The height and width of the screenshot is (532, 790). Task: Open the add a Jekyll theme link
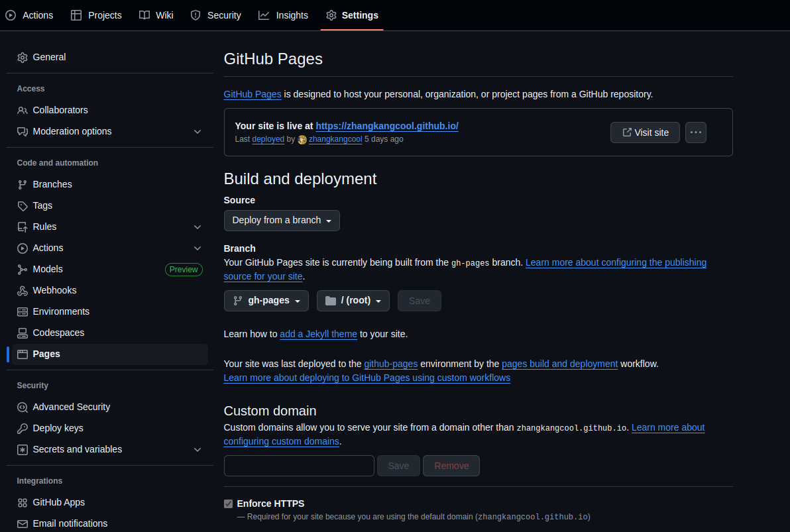[x=318, y=334]
